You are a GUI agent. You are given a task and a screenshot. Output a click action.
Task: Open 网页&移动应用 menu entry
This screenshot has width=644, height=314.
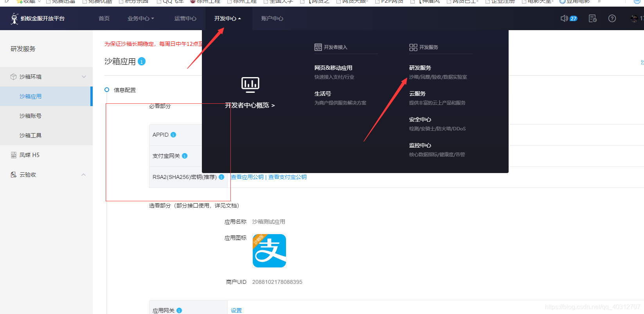(x=333, y=68)
